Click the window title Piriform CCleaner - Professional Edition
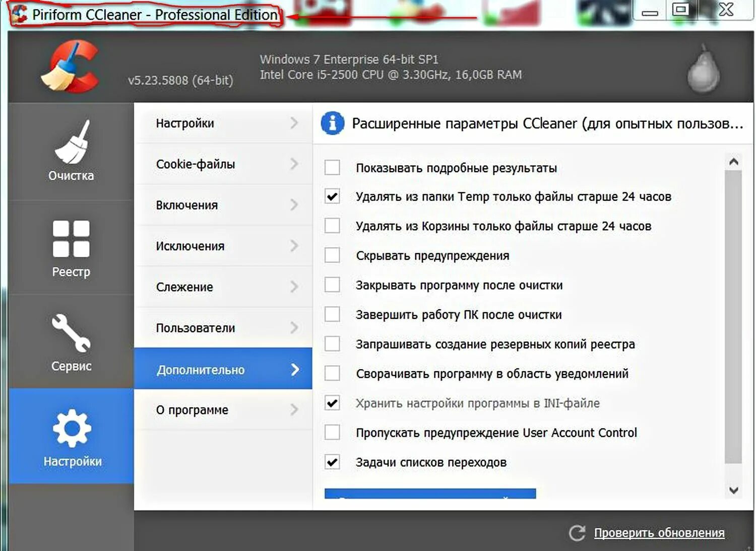The image size is (756, 551). pyautogui.click(x=155, y=15)
